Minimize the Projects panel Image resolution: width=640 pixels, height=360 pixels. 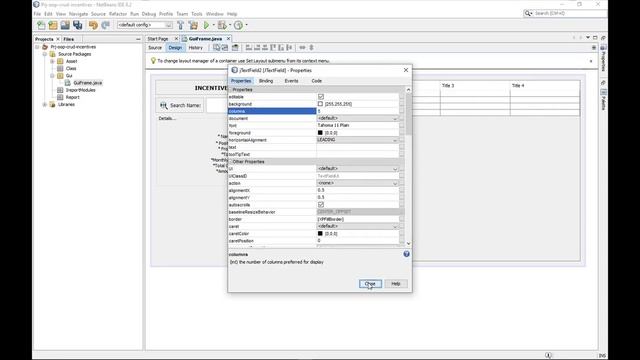pos(138,39)
